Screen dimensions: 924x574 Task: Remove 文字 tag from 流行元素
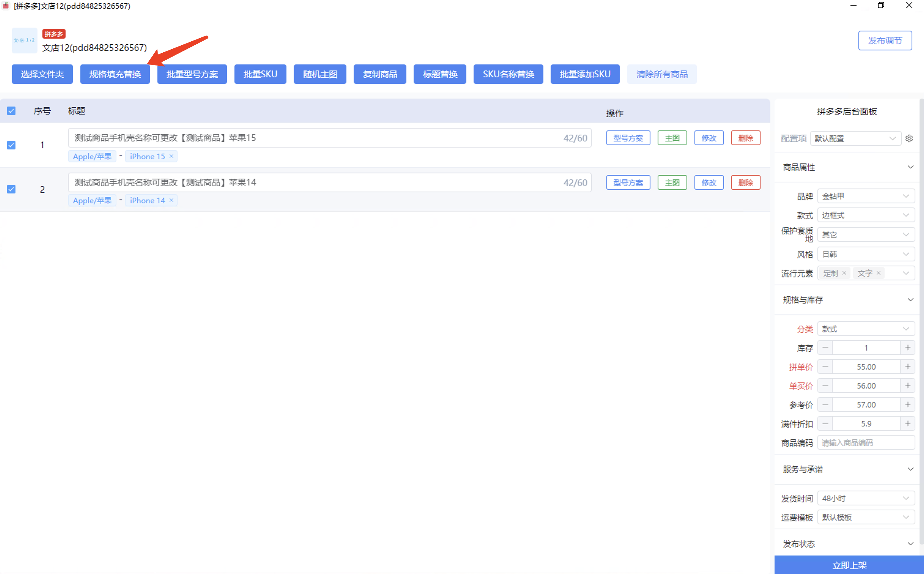(878, 273)
